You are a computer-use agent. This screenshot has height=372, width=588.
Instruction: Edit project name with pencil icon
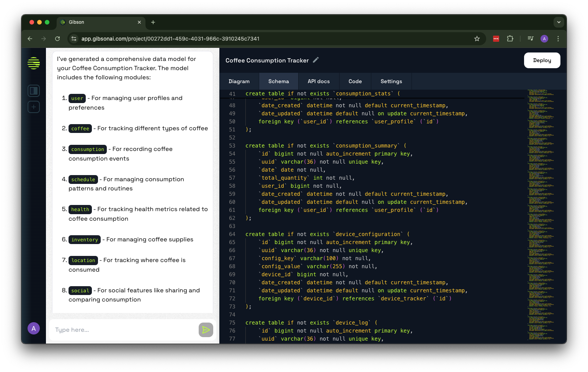pyautogui.click(x=316, y=60)
